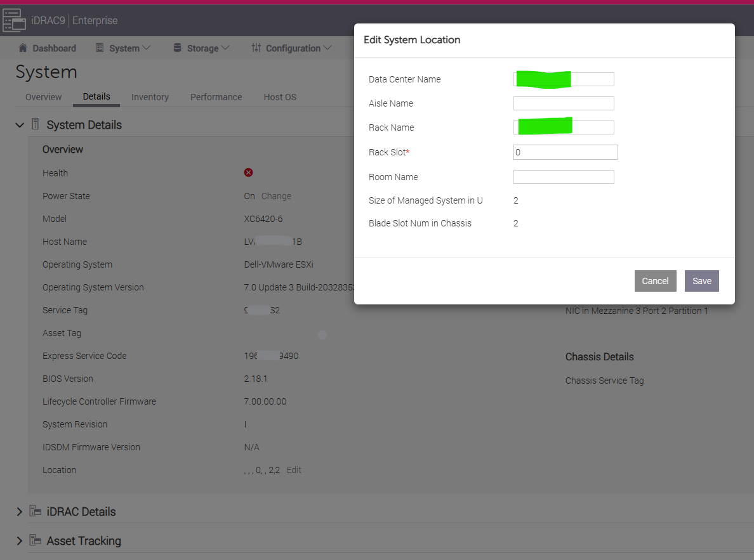Click the System menu server icon
The width and height of the screenshot is (754, 560).
[100, 48]
